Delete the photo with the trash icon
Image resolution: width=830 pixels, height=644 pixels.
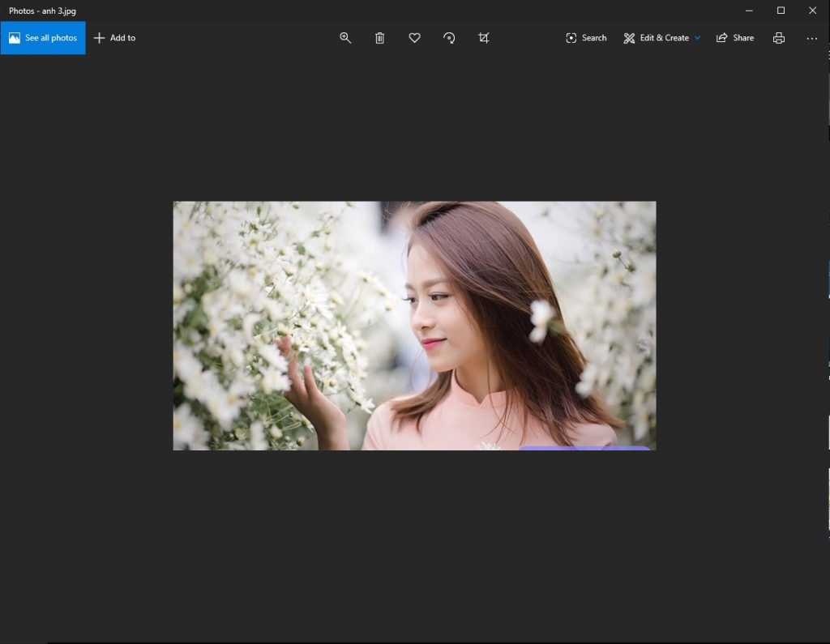tap(379, 38)
